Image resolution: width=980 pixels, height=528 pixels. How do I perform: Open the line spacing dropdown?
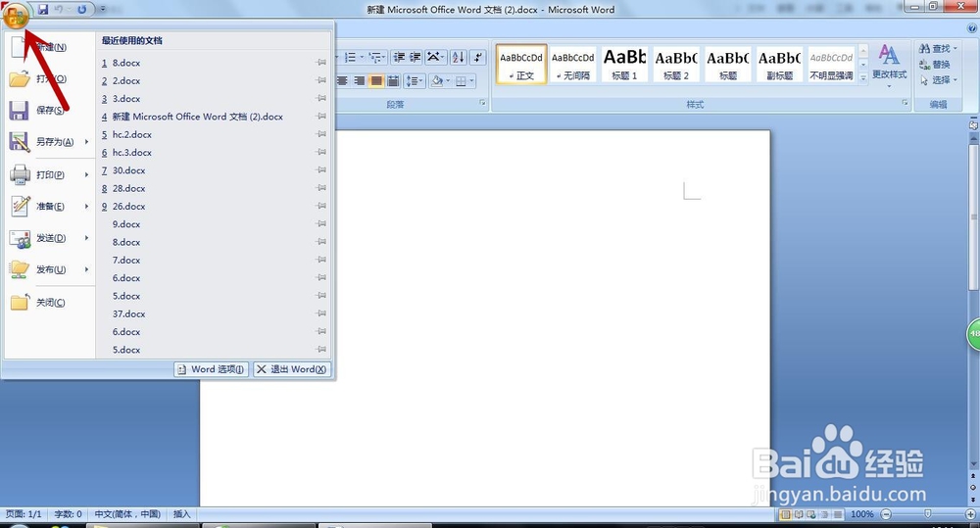click(x=414, y=80)
